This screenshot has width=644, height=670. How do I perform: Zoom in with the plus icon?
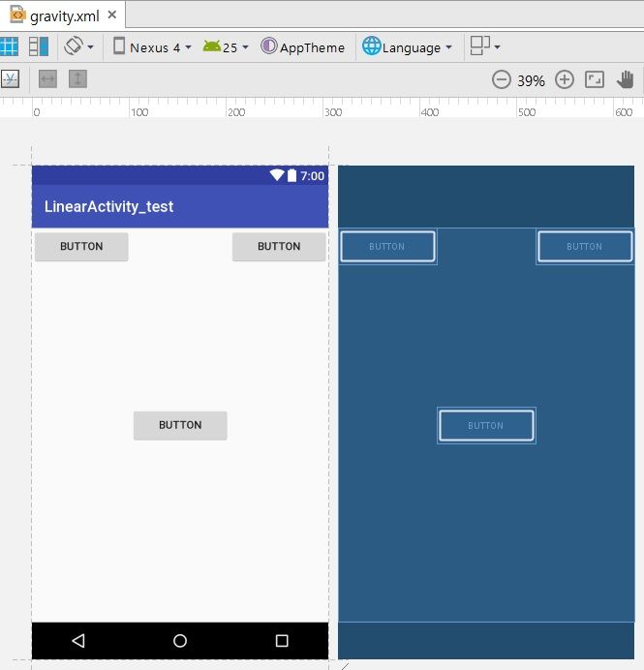pos(564,79)
